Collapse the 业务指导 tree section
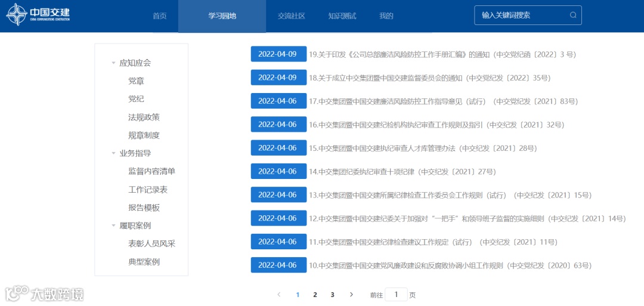 [x=113, y=154]
